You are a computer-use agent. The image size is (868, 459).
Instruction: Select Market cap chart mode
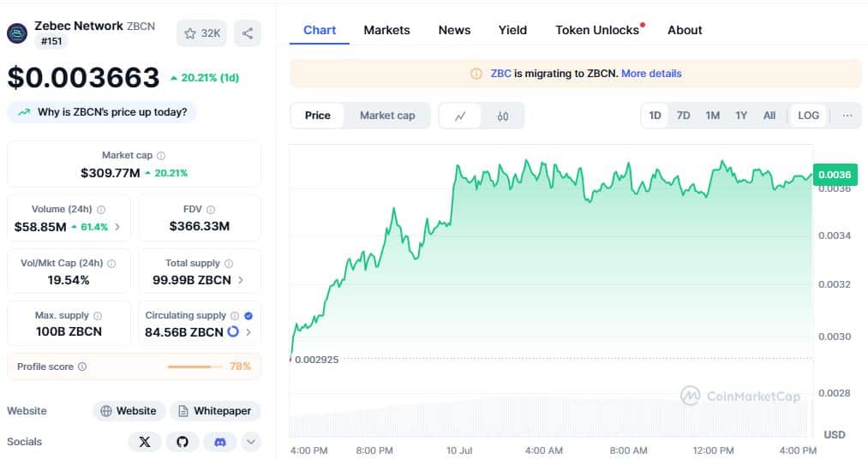tap(387, 116)
